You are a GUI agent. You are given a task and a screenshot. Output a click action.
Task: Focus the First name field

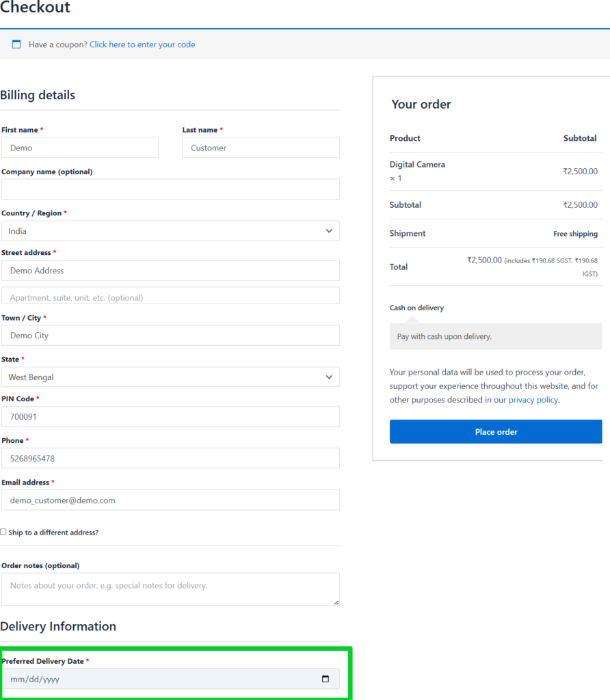[80, 148]
